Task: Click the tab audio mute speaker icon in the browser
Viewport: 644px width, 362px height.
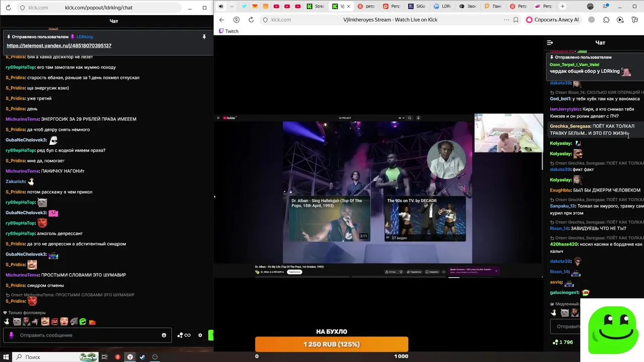Action: click(221, 7)
